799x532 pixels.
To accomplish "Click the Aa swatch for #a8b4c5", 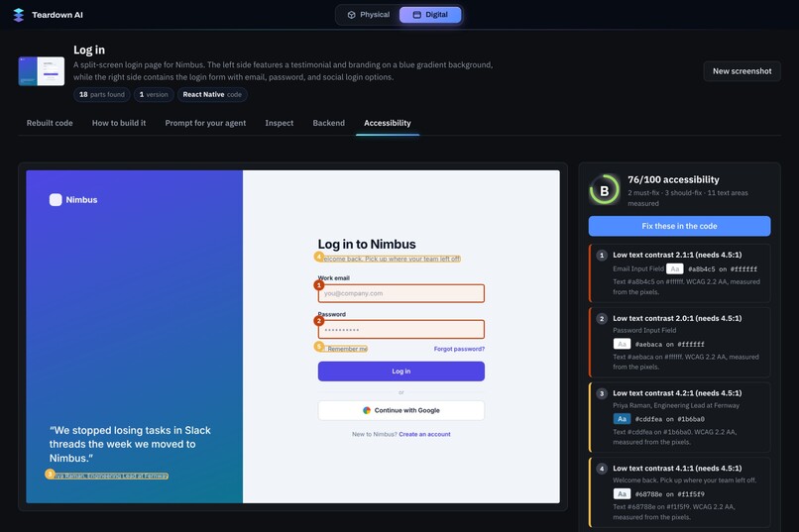I will (x=675, y=268).
